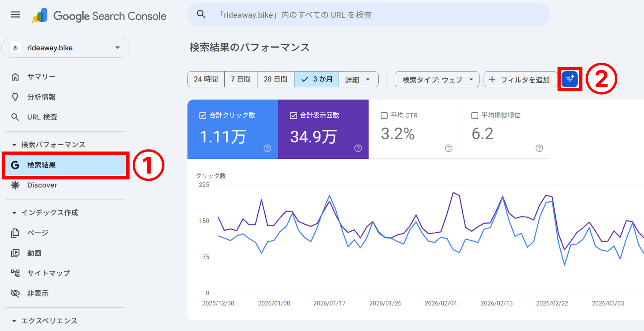Open the ページ indexing report
Viewport: 644px width, 331px height.
pos(38,233)
